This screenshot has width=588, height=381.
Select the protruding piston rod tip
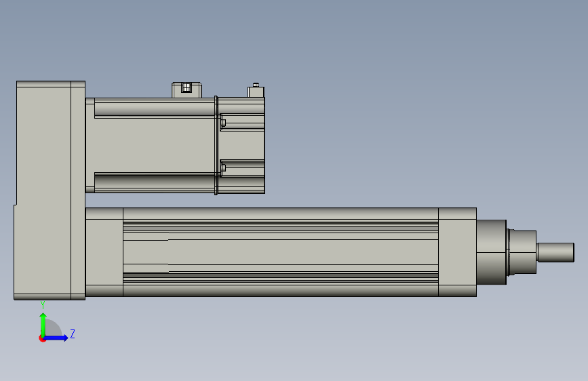[555, 252]
